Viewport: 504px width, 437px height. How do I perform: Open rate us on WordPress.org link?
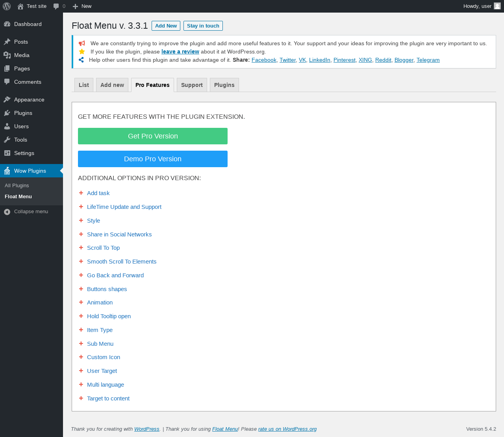click(287, 429)
